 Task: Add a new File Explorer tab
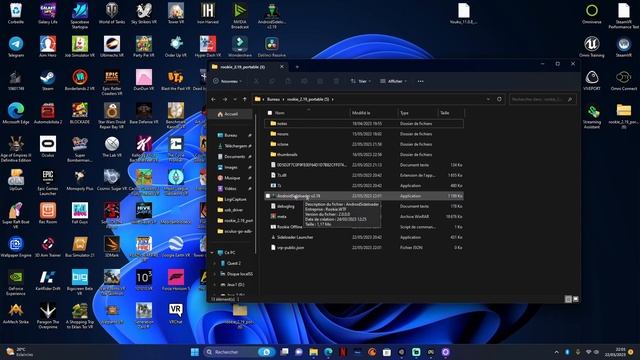pos(297,67)
